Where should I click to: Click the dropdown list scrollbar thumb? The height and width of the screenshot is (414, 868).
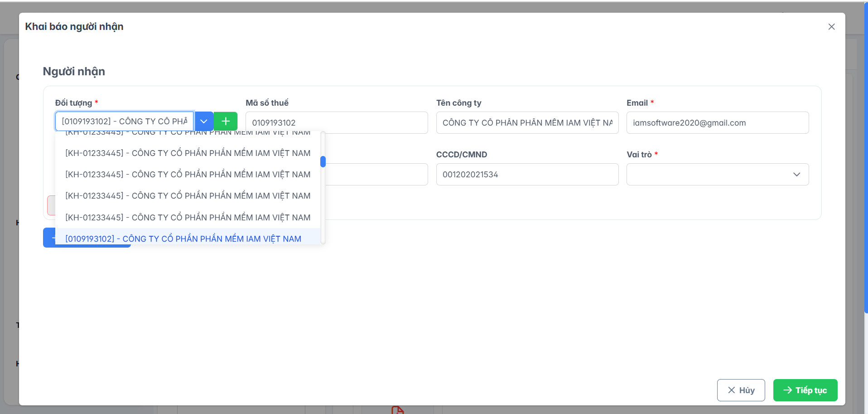[323, 161]
